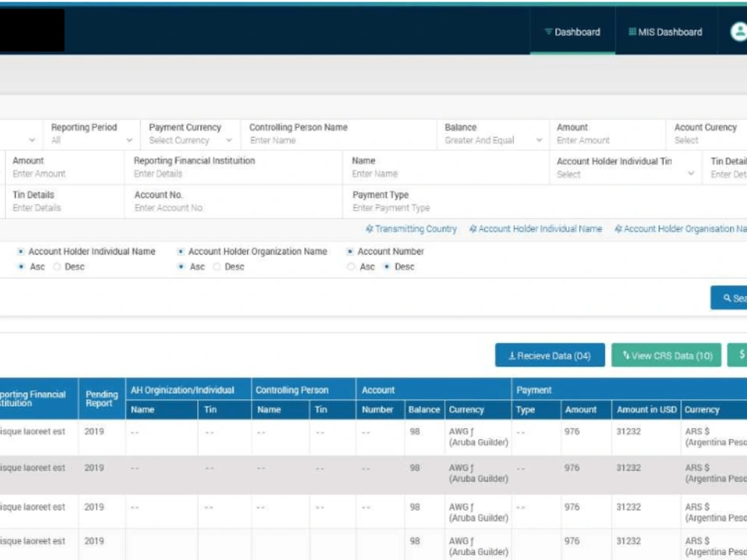Click the MIS Dashboard grid icon
The height and width of the screenshot is (560, 747).
632,32
